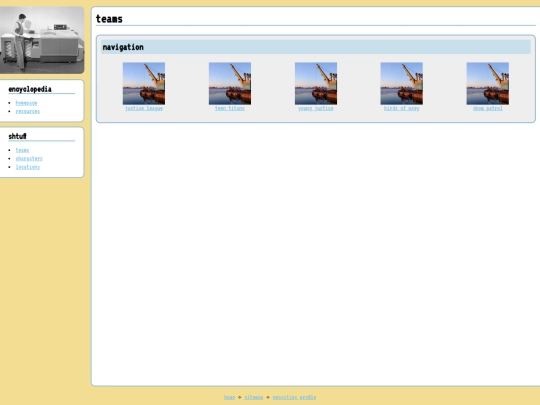Click the teams page title
Screen dimensions: 540x405
(x=109, y=19)
